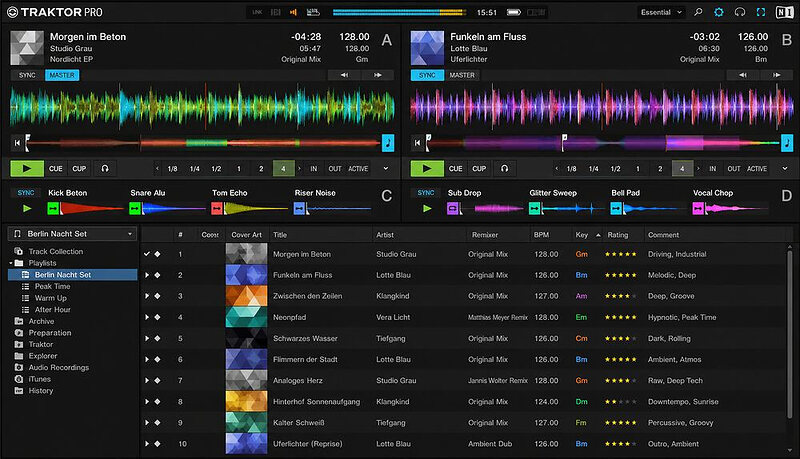Play Deck A with the green play button
The image size is (800, 459).
click(x=27, y=168)
